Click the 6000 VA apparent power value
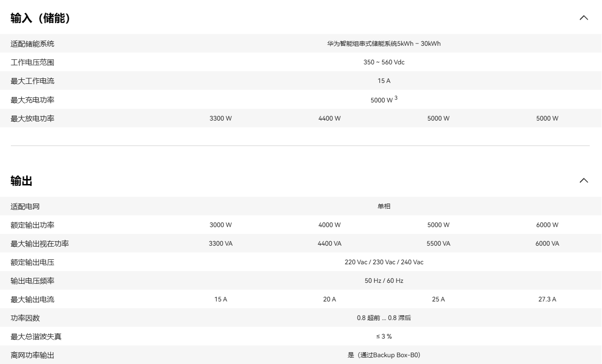 click(547, 243)
